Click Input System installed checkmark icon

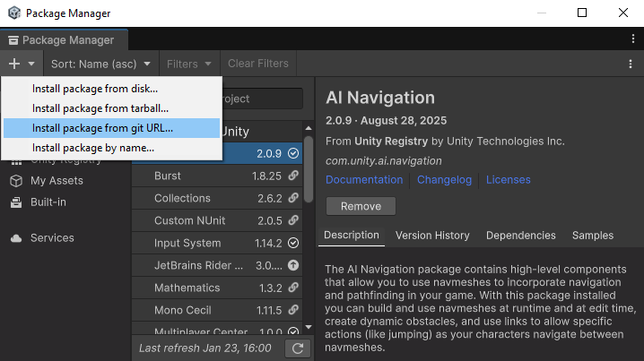click(293, 243)
